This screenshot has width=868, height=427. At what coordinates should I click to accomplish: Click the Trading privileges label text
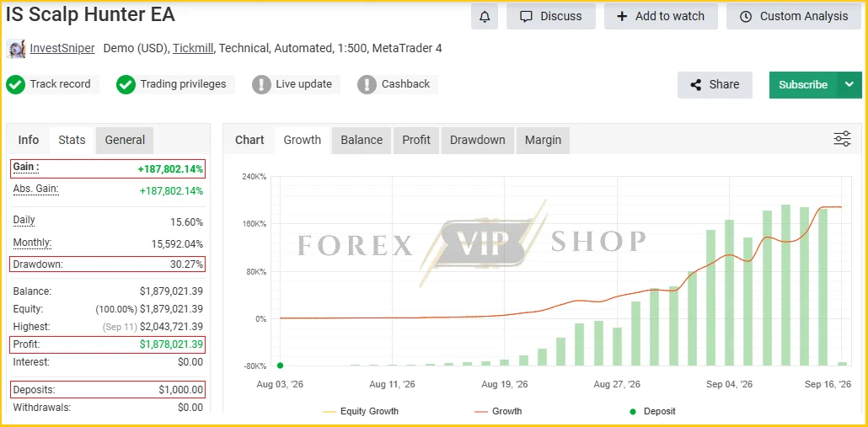pyautogui.click(x=183, y=84)
